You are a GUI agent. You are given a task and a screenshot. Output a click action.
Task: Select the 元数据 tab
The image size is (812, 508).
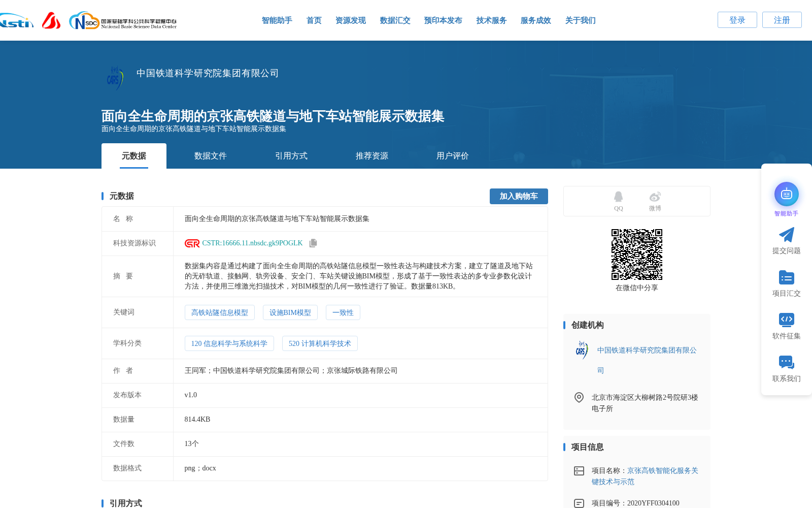click(134, 156)
